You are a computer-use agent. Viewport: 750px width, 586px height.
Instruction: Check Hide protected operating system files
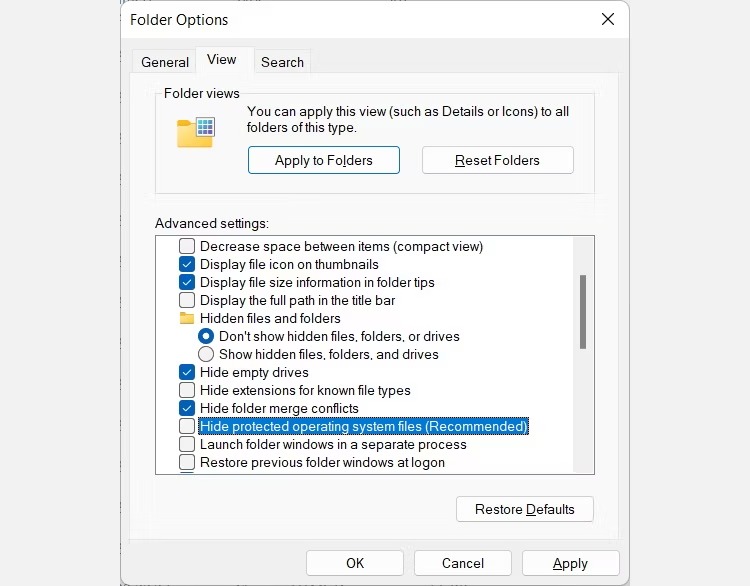tap(187, 426)
